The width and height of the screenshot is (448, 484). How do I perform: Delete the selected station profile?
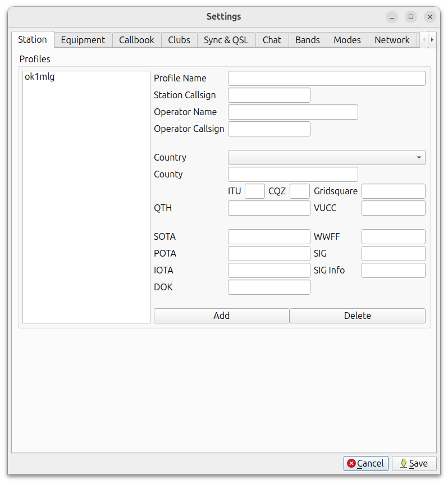(x=357, y=316)
